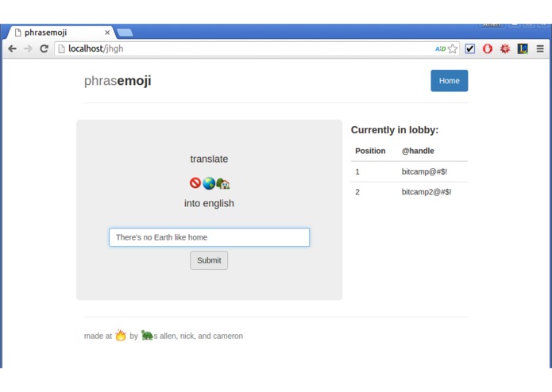552x392 pixels.
Task: Select the handle bitcamp2@#$! row
Action: tap(409, 192)
